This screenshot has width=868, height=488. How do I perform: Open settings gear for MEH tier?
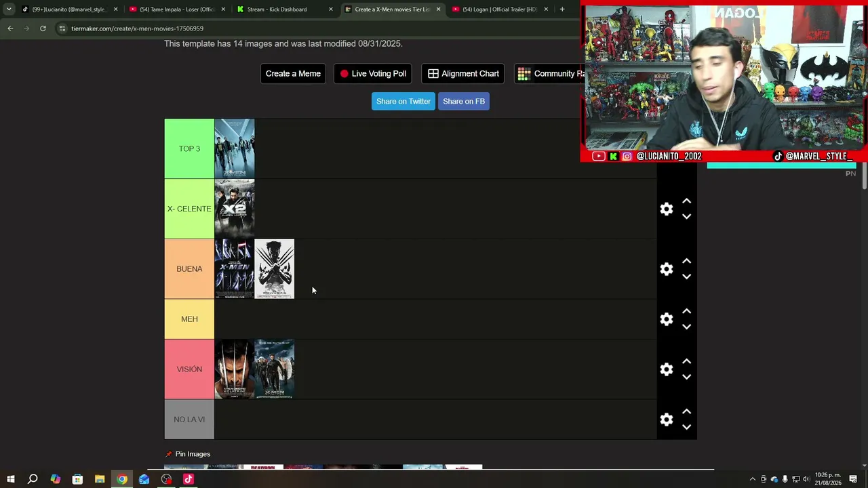point(667,319)
